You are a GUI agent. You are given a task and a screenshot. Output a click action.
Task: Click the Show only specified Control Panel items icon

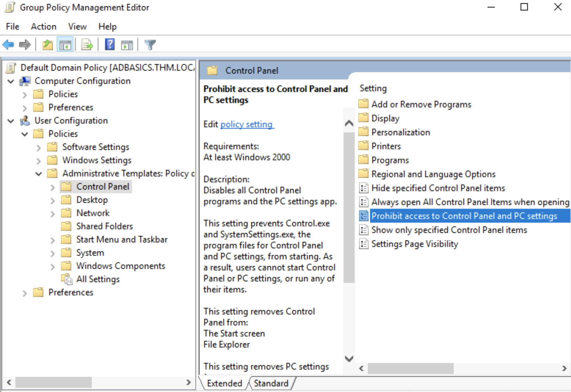pyautogui.click(x=363, y=230)
